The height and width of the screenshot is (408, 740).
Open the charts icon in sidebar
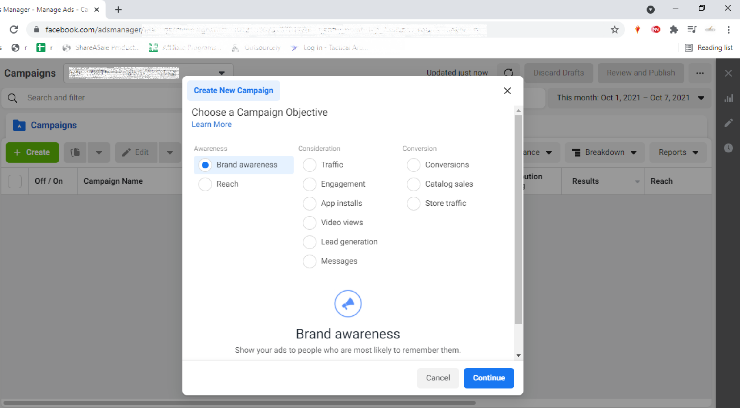[728, 98]
